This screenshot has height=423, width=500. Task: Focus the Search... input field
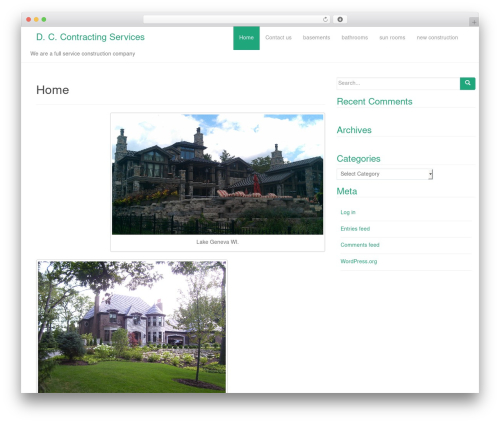point(398,83)
